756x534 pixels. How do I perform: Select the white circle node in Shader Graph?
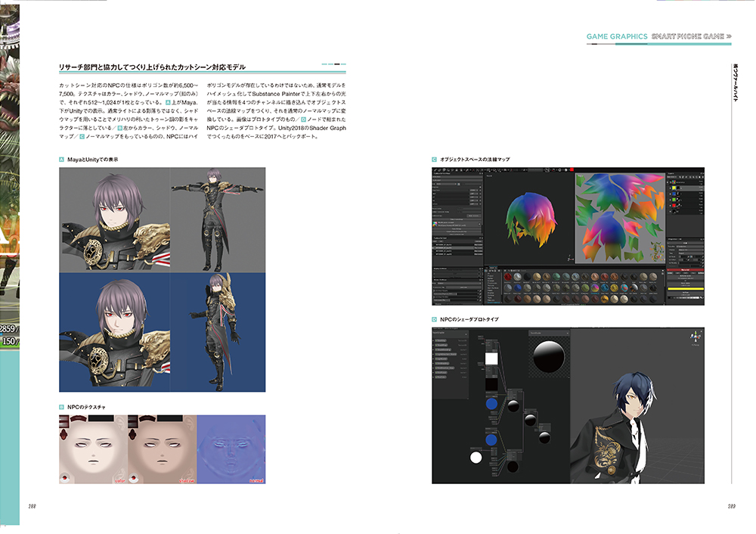(476, 457)
